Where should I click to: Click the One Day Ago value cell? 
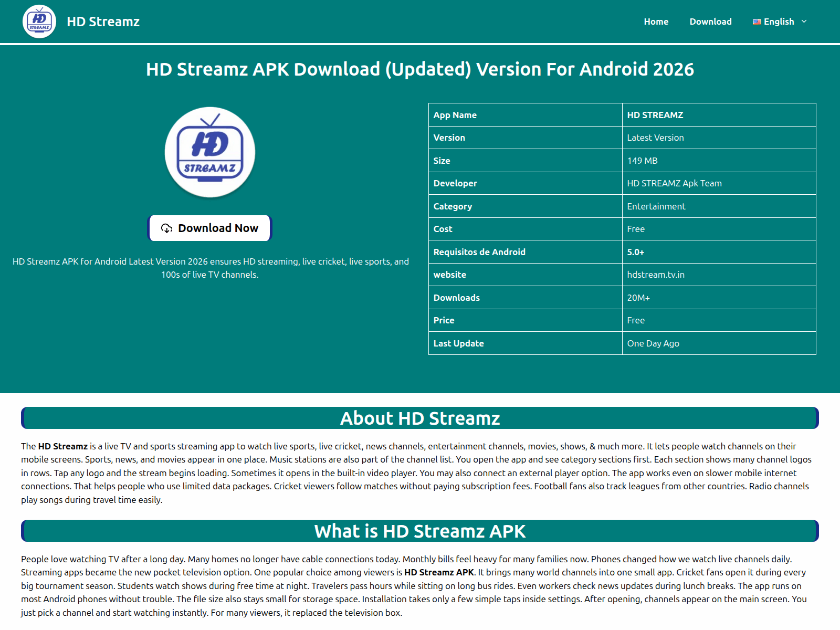(x=719, y=343)
